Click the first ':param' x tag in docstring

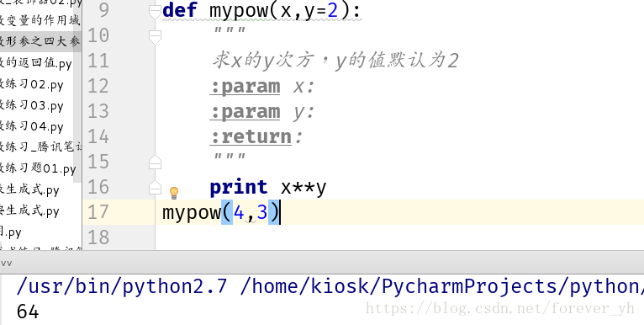[245, 87]
